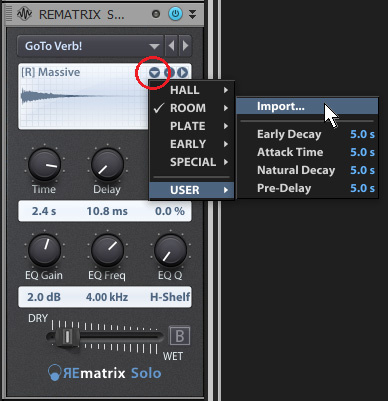Select the Early Decay impulse entry
The image size is (388, 401).
point(307,134)
